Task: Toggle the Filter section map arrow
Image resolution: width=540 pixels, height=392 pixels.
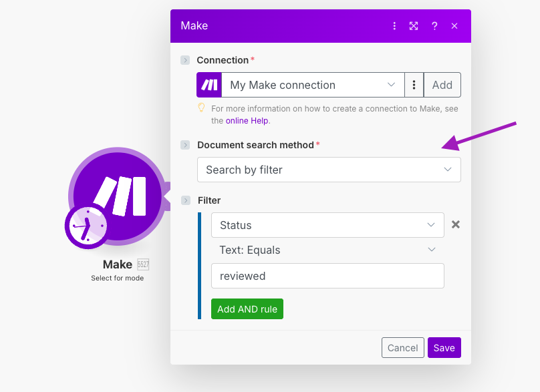Action: (185, 200)
